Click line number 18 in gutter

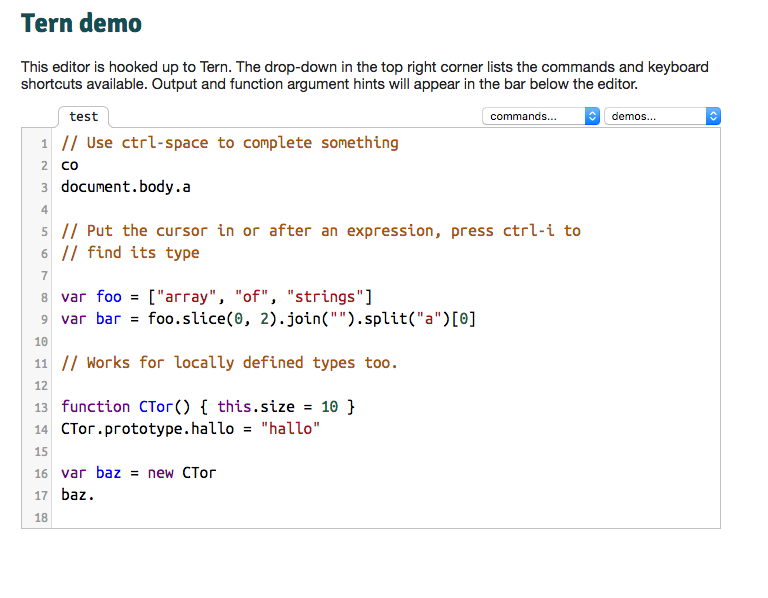pos(41,518)
